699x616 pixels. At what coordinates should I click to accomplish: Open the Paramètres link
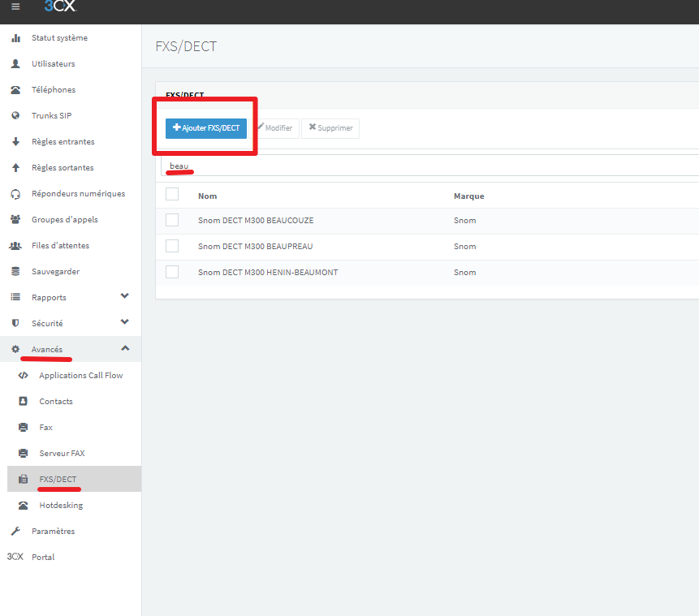(x=53, y=532)
